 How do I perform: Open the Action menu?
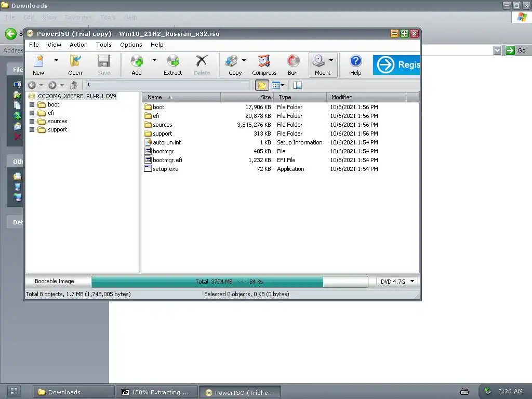click(78, 45)
